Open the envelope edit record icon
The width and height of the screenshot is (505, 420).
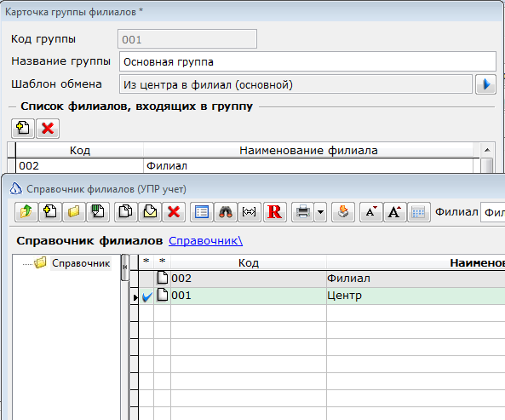(x=150, y=212)
